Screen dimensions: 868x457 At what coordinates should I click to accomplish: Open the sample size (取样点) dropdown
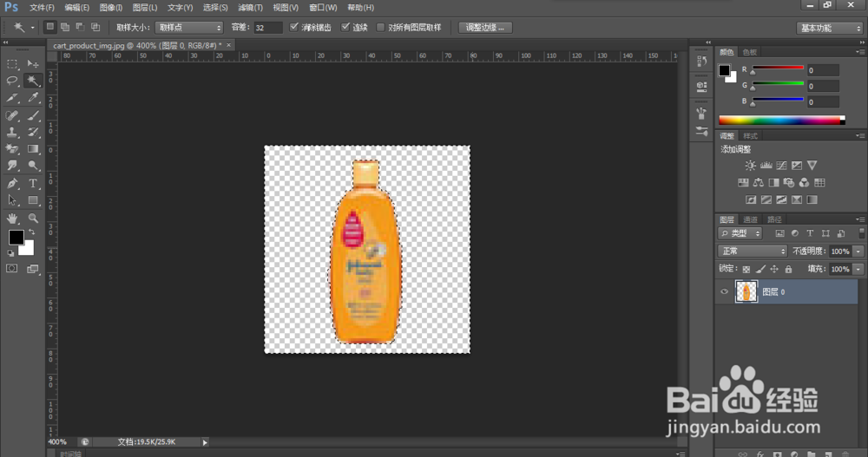coord(188,27)
